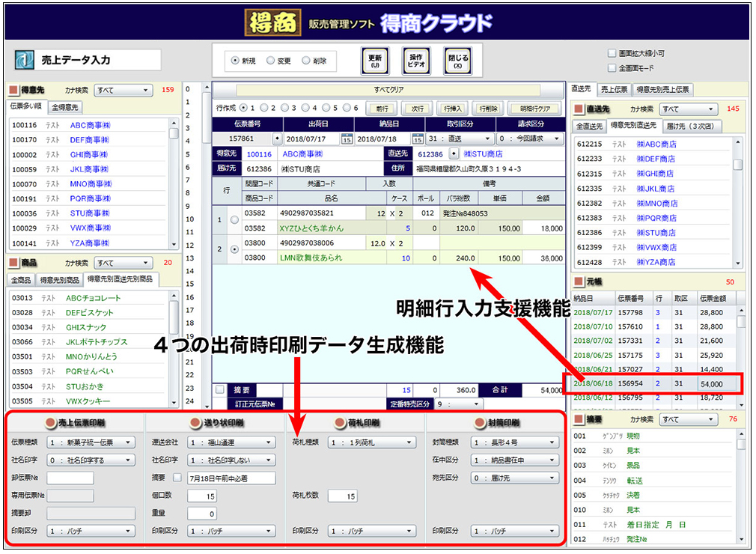Open the 取引区分 dropdown showing 31：直送
Image resolution: width=756 pixels, height=554 pixels.
click(x=460, y=138)
